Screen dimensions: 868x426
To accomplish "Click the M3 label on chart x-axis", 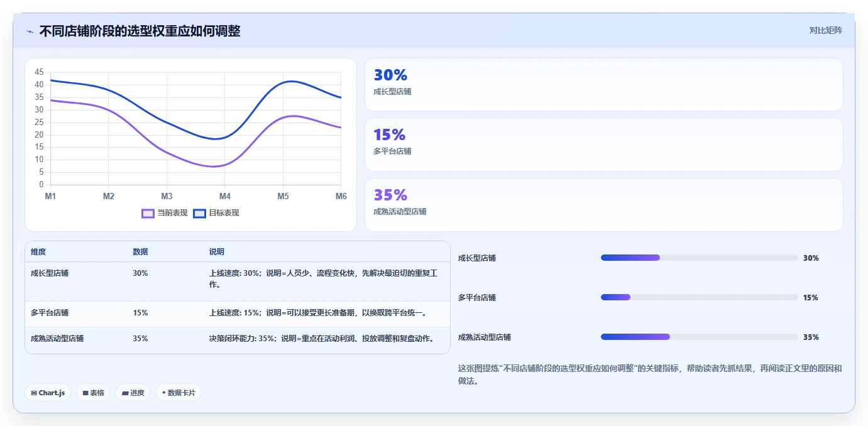I will [x=167, y=197].
